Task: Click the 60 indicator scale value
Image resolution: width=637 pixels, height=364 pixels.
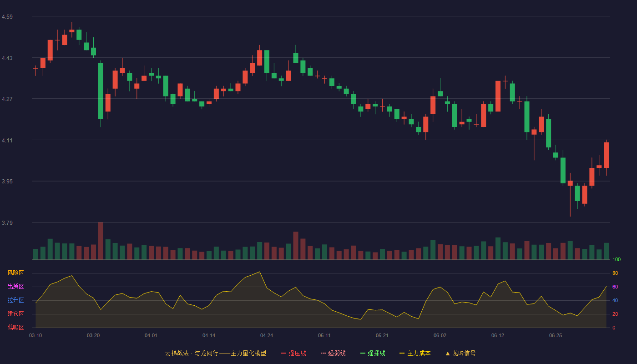Action: tap(615, 287)
